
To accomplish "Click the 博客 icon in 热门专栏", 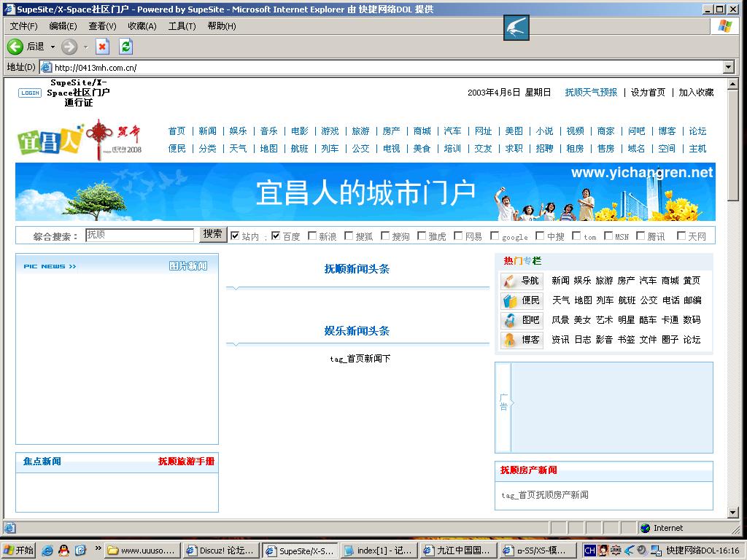I will click(510, 340).
